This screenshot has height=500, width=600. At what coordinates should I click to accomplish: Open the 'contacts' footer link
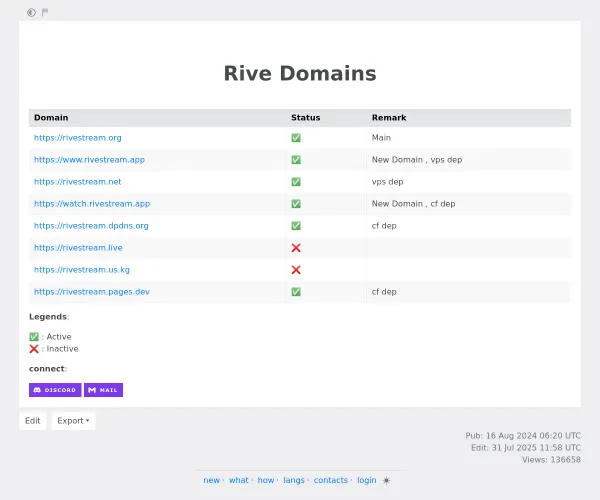tap(330, 480)
